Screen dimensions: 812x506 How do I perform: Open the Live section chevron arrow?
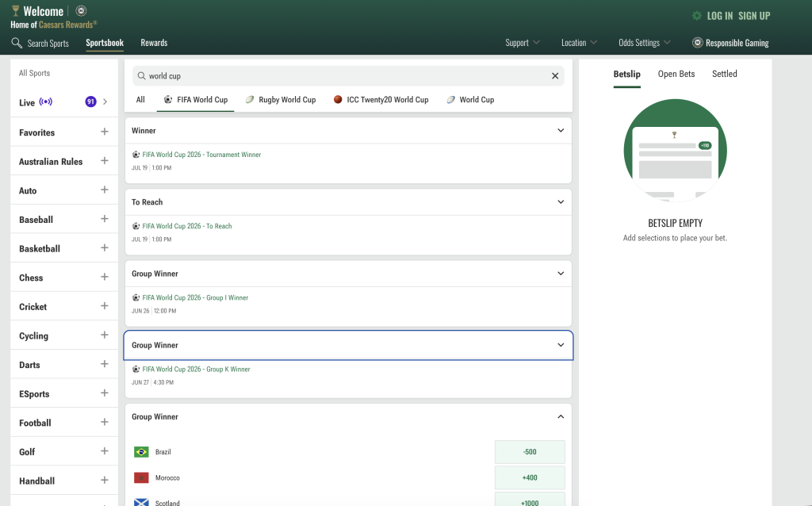pos(105,102)
